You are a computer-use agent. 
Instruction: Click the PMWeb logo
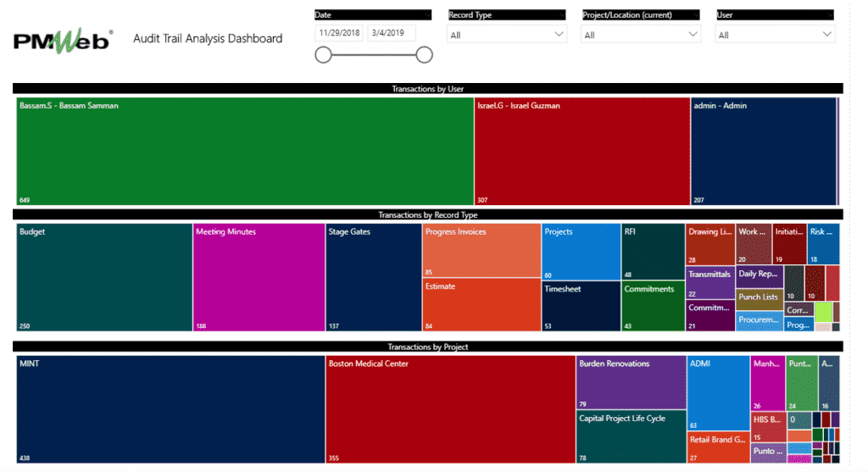(64, 42)
